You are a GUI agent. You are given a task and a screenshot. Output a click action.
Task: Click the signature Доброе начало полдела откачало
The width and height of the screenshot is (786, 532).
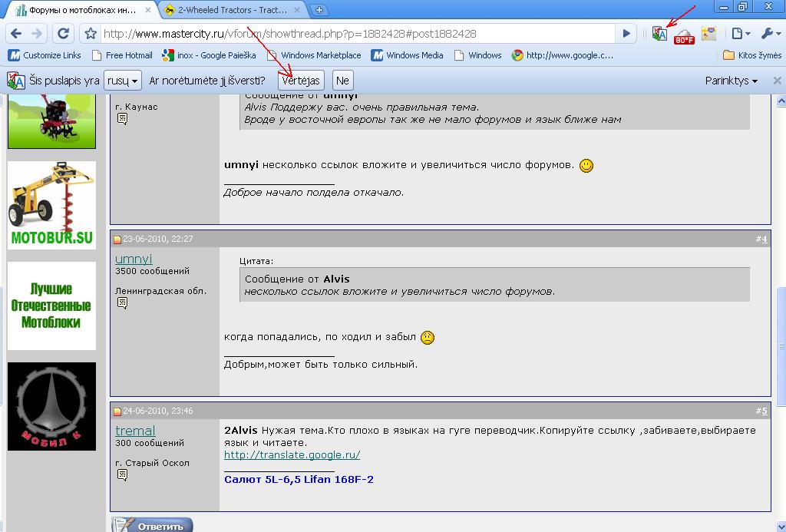[314, 193]
